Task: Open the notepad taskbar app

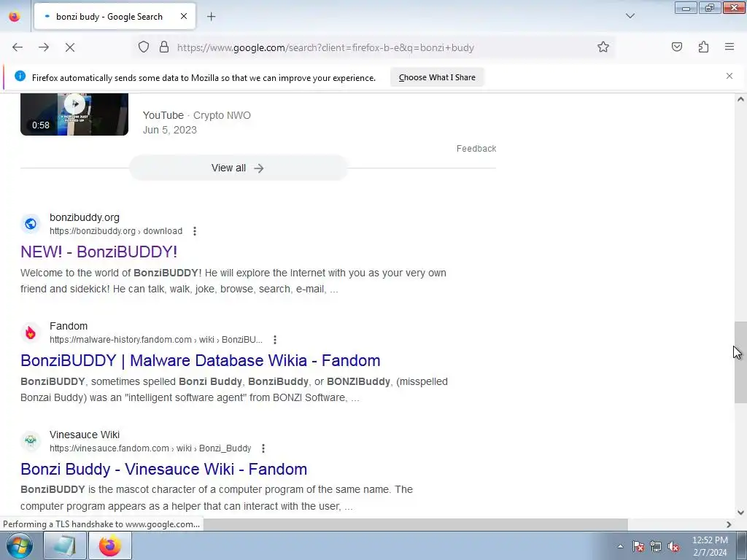Action: [x=65, y=545]
